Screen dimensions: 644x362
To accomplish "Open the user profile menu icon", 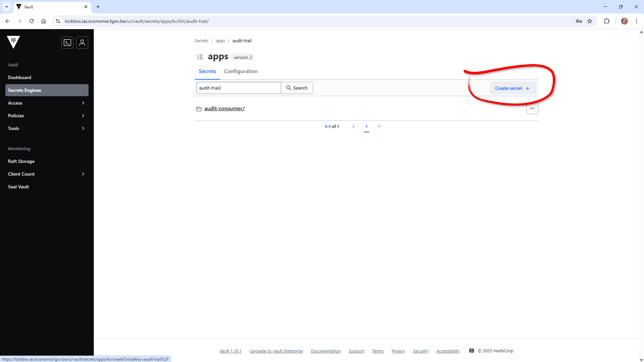I will pos(82,42).
